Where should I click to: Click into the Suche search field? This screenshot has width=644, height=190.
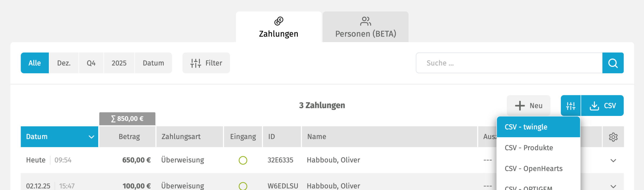tap(509, 63)
